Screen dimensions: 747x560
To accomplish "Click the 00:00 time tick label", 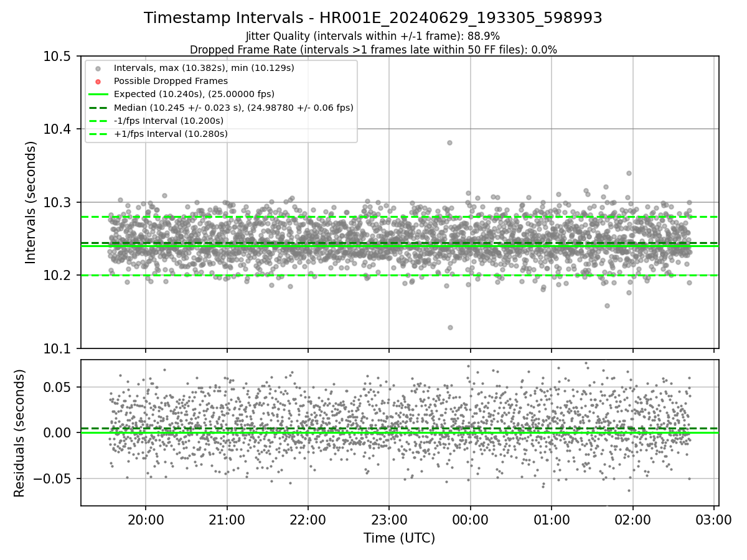I will [470, 521].
